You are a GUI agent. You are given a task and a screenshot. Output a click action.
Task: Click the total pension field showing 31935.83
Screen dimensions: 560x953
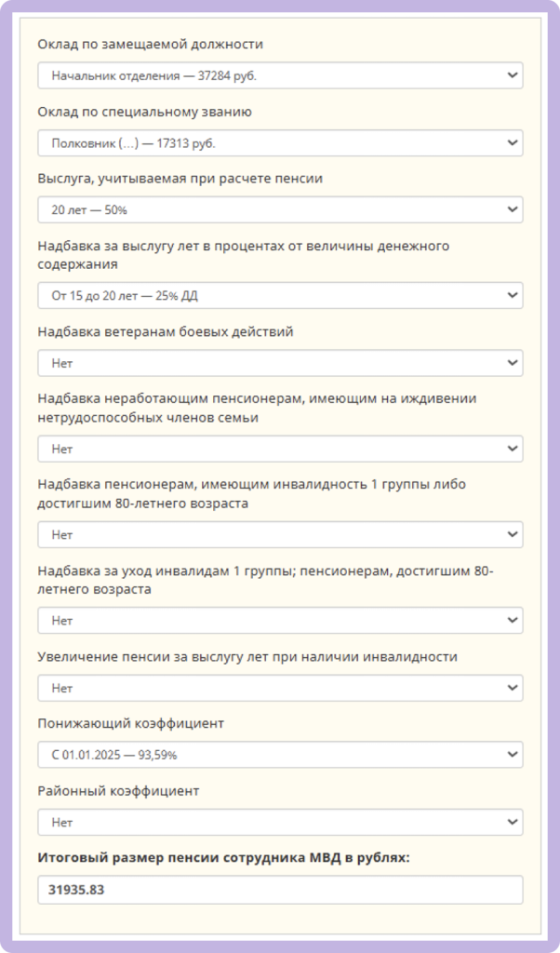click(279, 890)
